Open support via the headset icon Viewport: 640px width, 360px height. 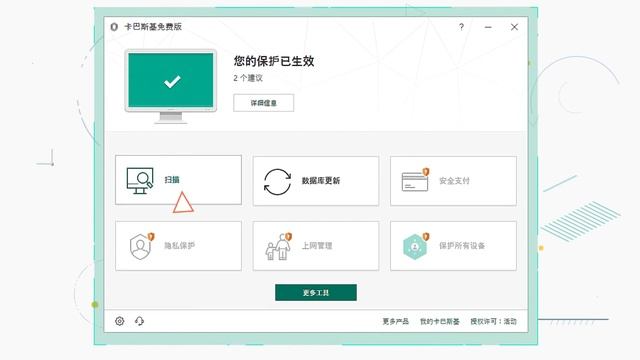click(x=139, y=321)
